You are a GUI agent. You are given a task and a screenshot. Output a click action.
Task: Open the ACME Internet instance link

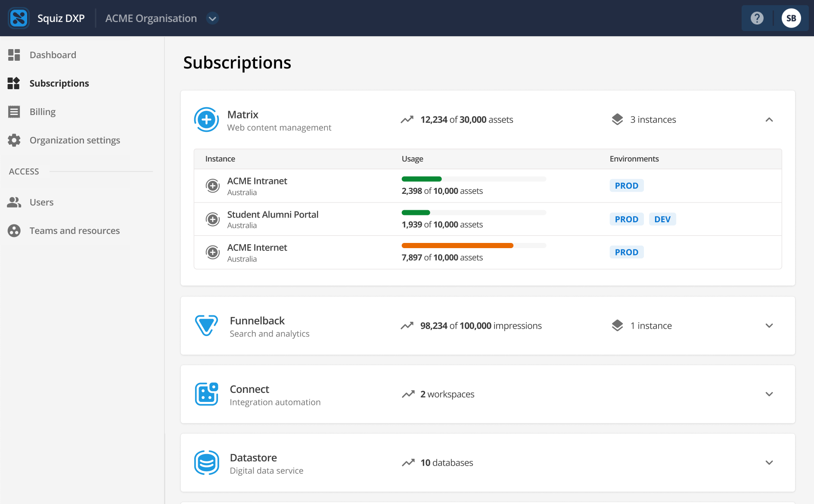point(257,247)
